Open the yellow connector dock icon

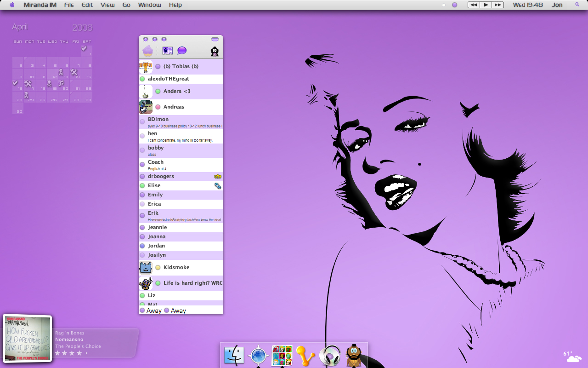(x=305, y=356)
